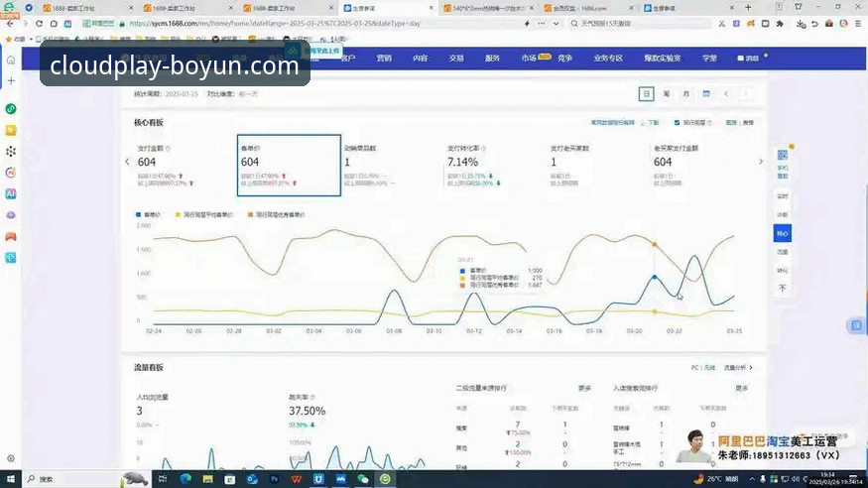Image resolution: width=868 pixels, height=488 pixels.
Task: Open the 360 browser taskbar icon
Action: pos(385,479)
